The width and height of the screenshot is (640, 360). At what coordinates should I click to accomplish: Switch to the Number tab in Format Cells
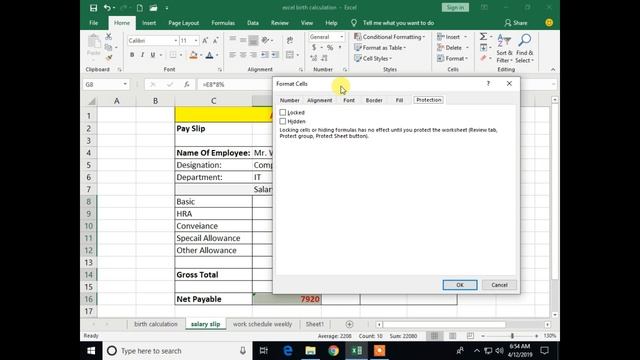[289, 100]
